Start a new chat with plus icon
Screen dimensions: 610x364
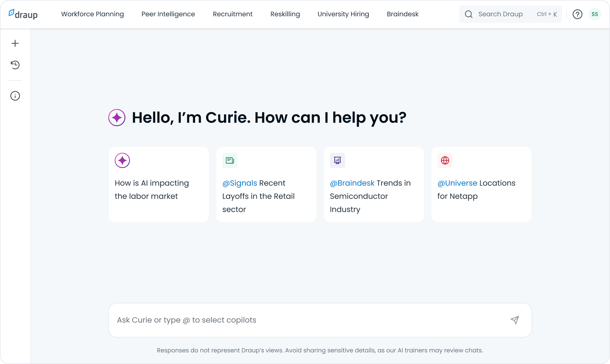tap(15, 43)
